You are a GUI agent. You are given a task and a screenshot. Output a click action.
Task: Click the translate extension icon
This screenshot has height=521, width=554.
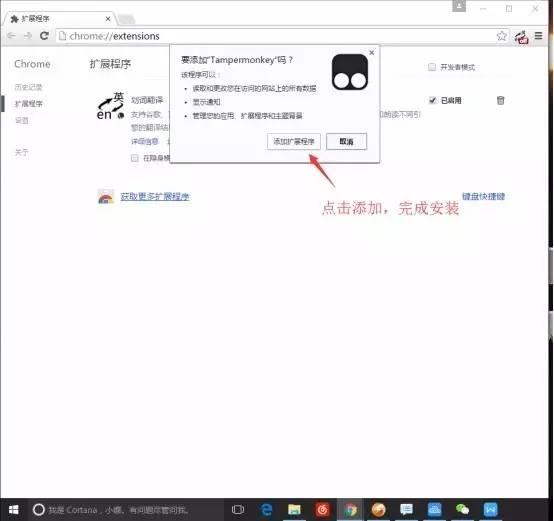point(111,106)
